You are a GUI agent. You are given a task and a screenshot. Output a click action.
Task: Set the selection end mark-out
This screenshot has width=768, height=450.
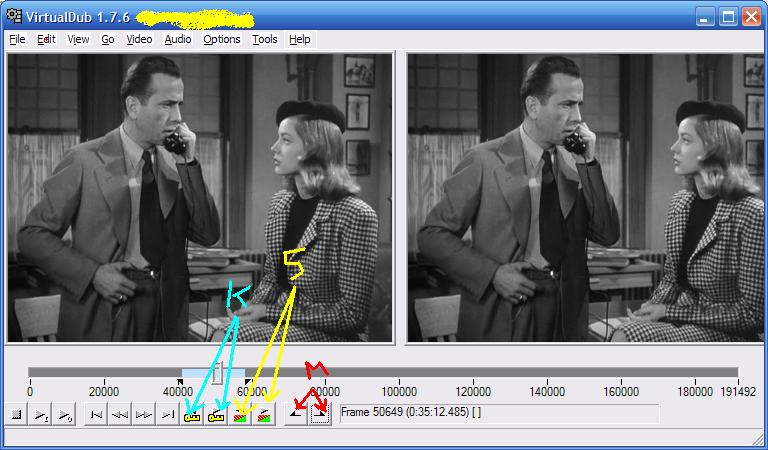click(320, 414)
